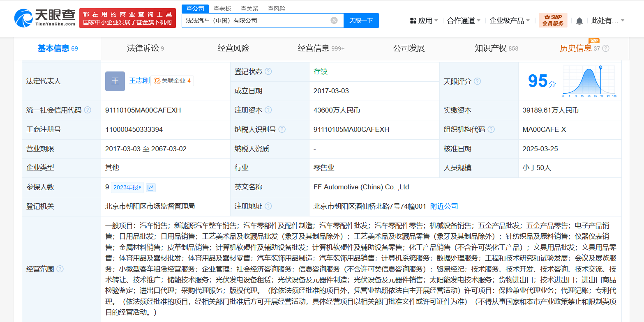Viewport: 644px width, 322px height.
Task: Open the 企业级产品 dropdown
Action: (x=510, y=21)
